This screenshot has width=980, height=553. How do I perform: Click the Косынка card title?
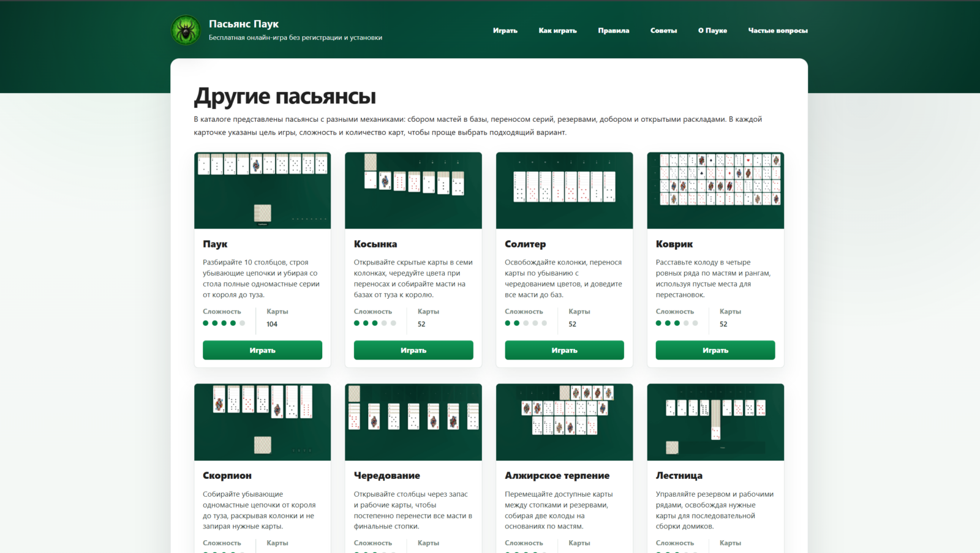375,244
